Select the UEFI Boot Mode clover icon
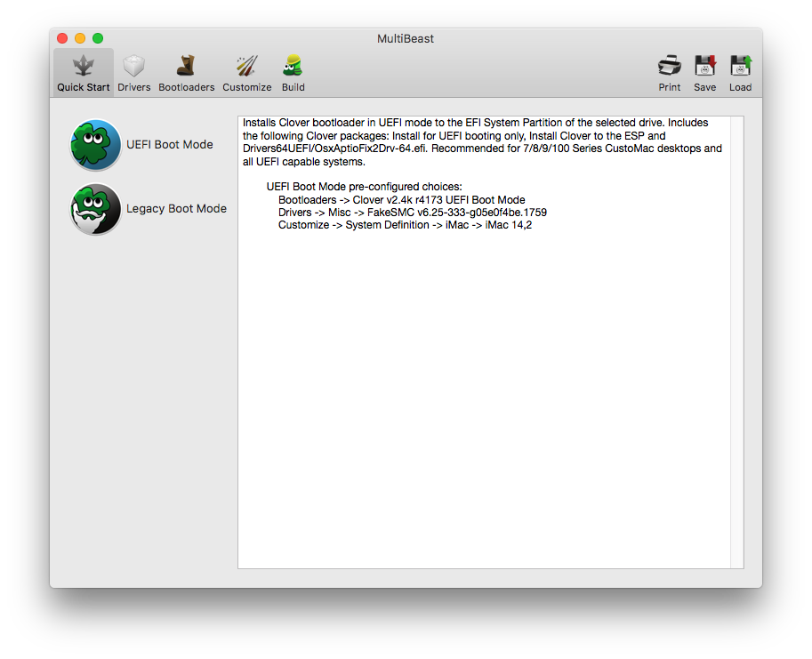812x659 pixels. point(96,145)
